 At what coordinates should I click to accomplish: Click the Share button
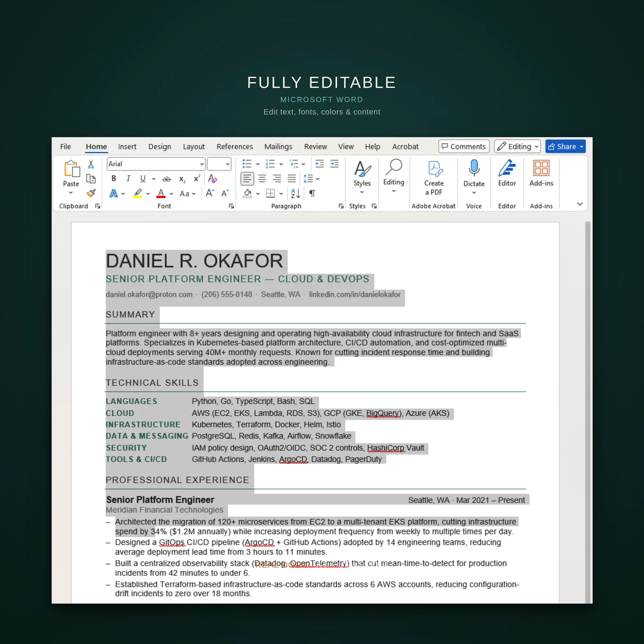point(565,146)
